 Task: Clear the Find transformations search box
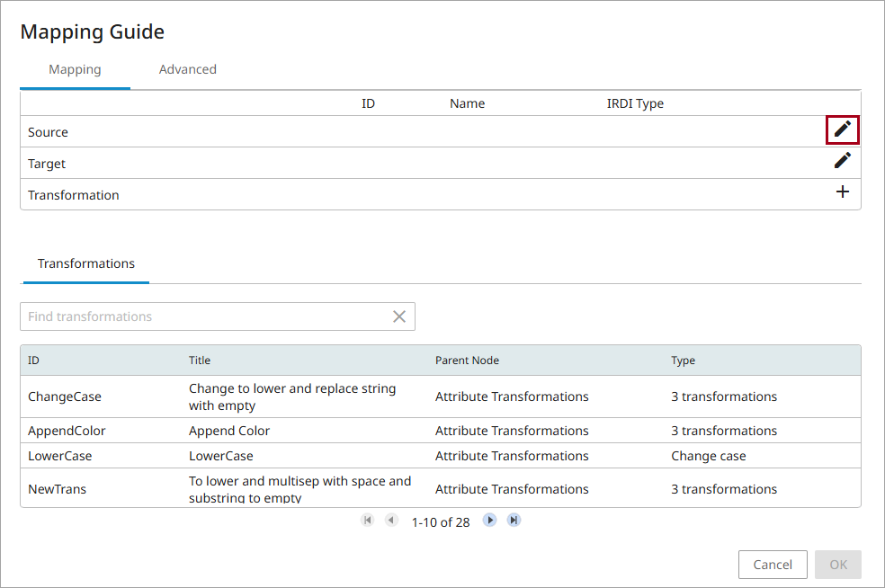pos(399,316)
